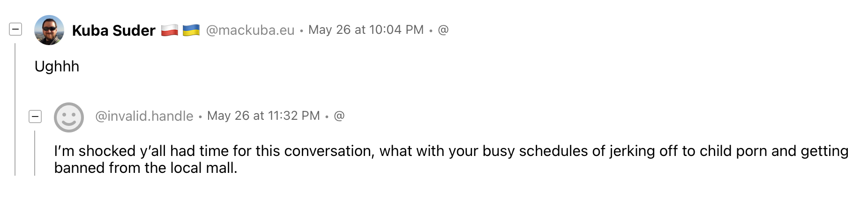The width and height of the screenshot is (868, 202).
Task: Open the May 26 at 10:04 PM timestamp
Action: pyautogui.click(x=366, y=30)
